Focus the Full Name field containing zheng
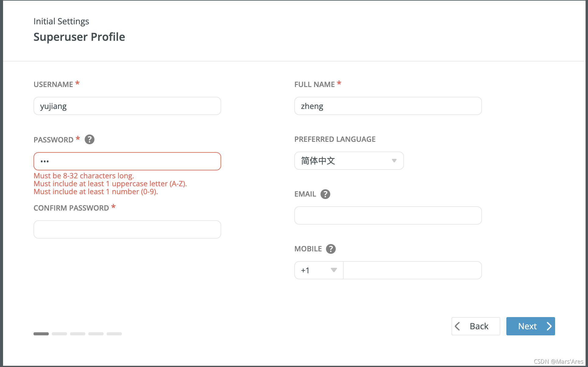The width and height of the screenshot is (588, 367). pyautogui.click(x=388, y=106)
